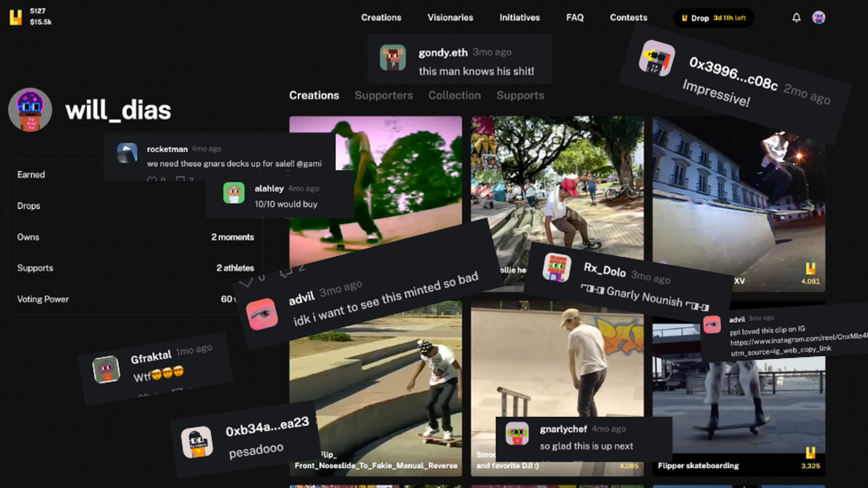The height and width of the screenshot is (488, 868).
Task: Click Rx_Dolo pixel avatar
Action: coord(557,268)
